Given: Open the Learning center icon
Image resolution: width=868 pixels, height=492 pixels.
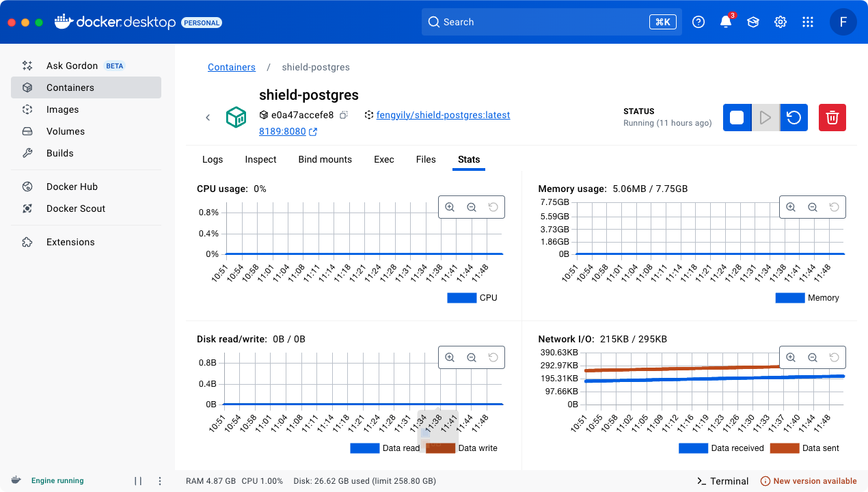Looking at the screenshot, I should [x=753, y=22].
